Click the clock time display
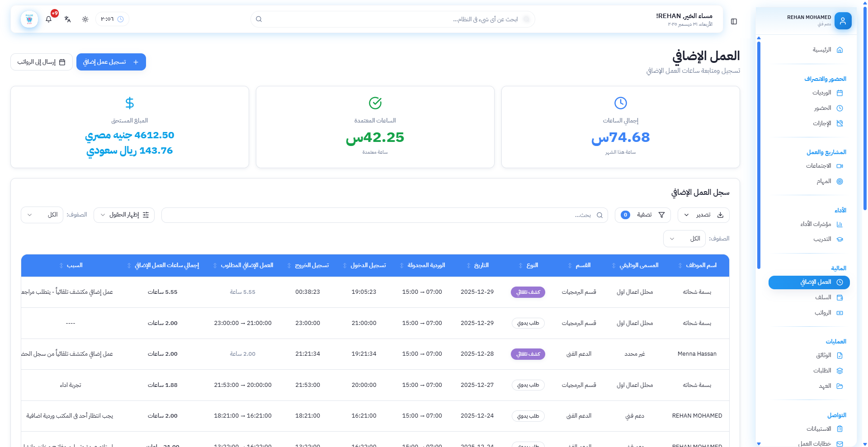This screenshot has height=447, width=868. pyautogui.click(x=112, y=19)
